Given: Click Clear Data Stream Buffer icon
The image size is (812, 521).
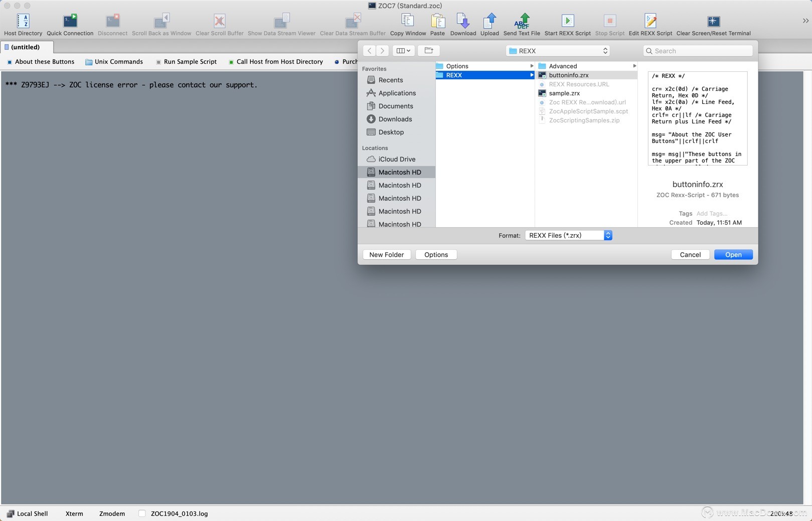Looking at the screenshot, I should pyautogui.click(x=353, y=21).
